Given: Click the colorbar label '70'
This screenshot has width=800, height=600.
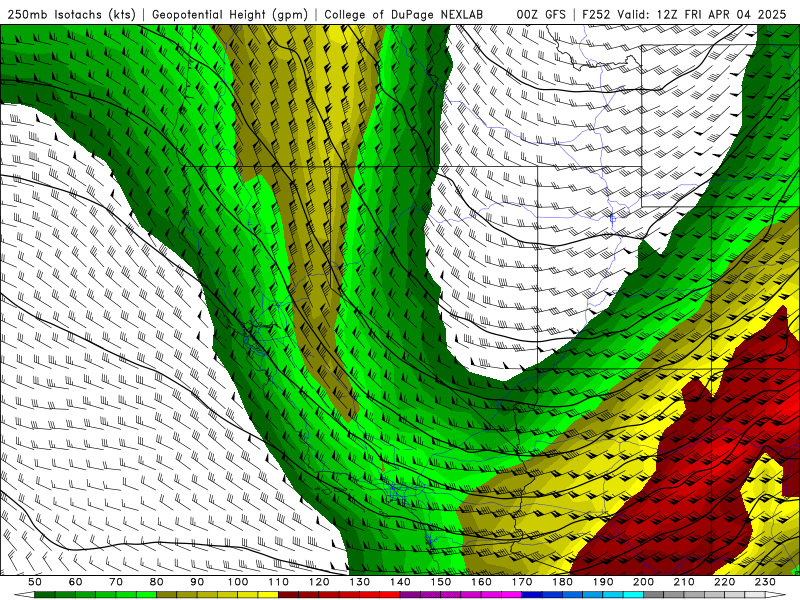Looking at the screenshot, I should click(116, 582).
